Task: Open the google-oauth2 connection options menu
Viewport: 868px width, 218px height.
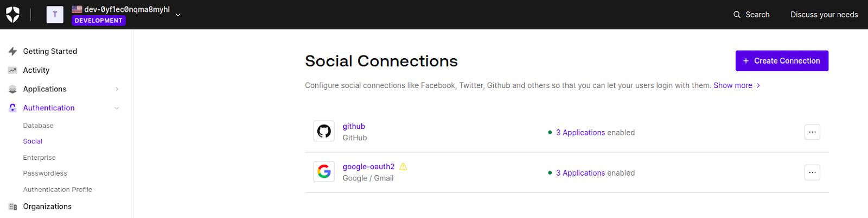Action: point(812,172)
